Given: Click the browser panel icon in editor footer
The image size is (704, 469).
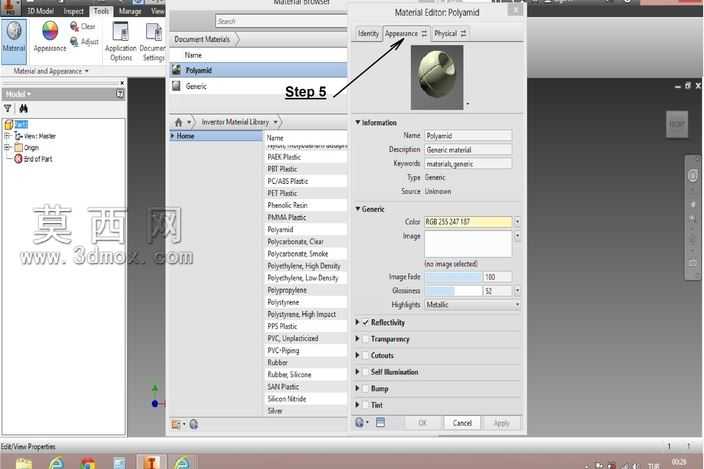Looking at the screenshot, I should point(380,422).
